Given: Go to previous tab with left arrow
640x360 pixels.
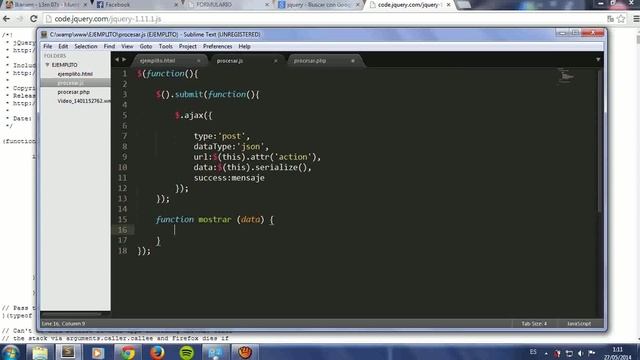Looking at the screenshot, I should [117, 60].
